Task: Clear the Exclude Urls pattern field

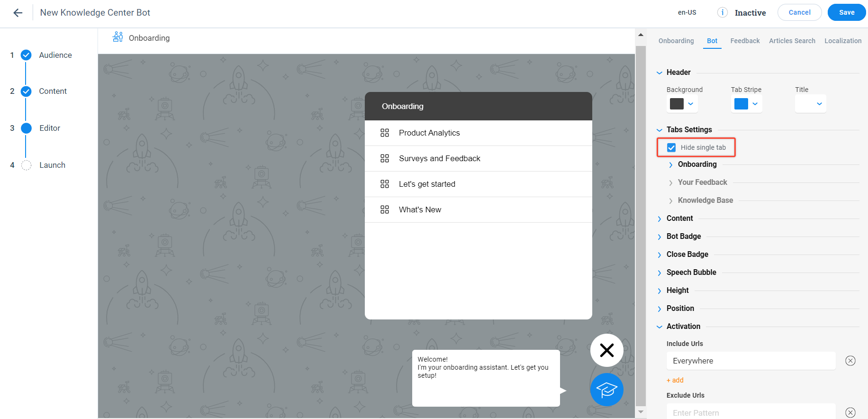Action: click(850, 412)
